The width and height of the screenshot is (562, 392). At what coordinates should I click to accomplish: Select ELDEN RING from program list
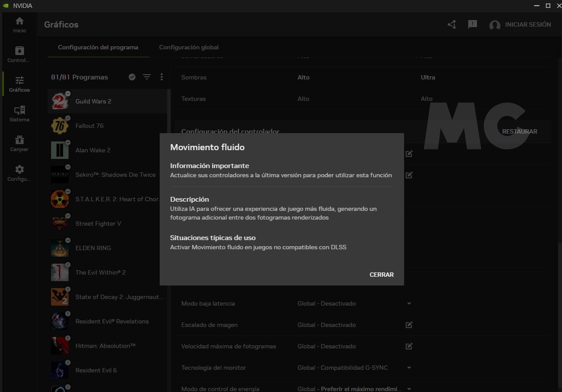pos(93,248)
